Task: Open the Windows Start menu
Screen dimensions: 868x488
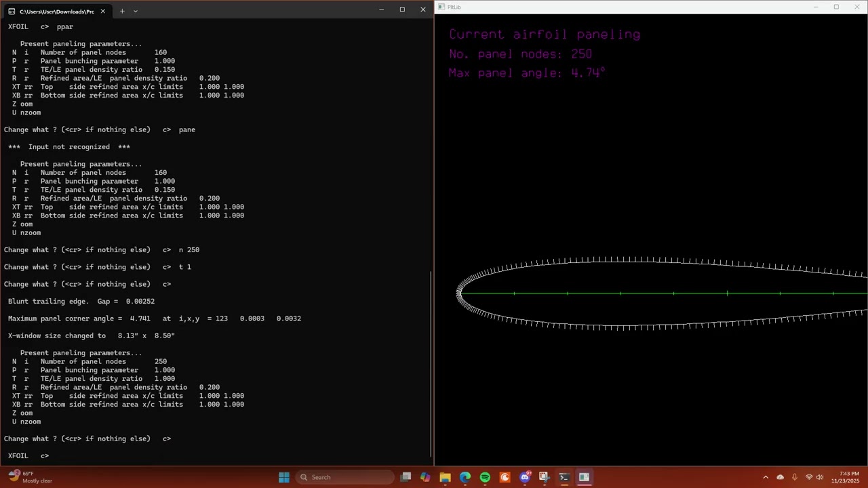Action: (x=284, y=477)
